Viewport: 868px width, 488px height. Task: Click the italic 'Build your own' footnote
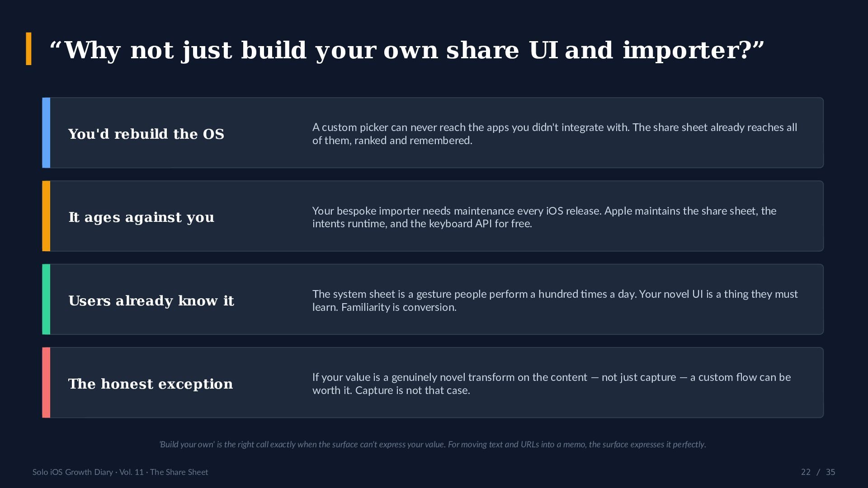(433, 445)
